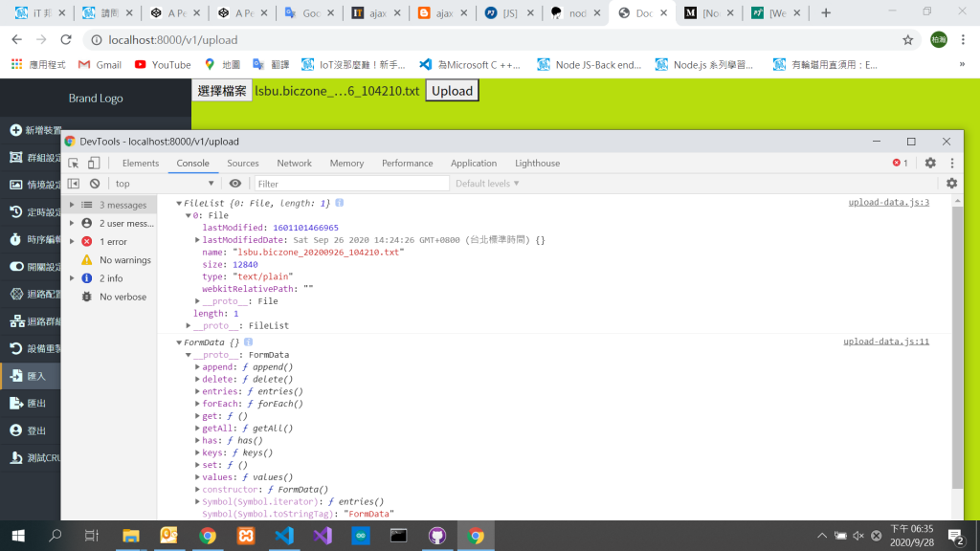Switch to the Sources tab
This screenshot has height=551, width=980.
point(242,163)
